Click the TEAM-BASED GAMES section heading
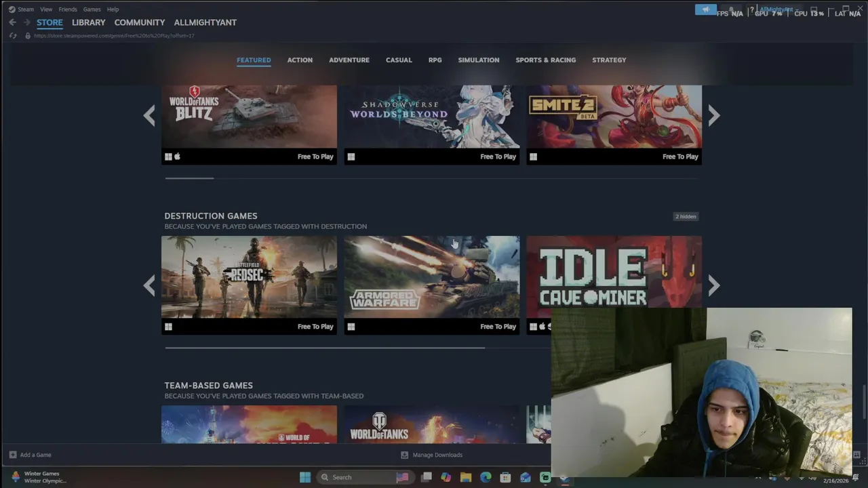The width and height of the screenshot is (868, 488). [209, 386]
